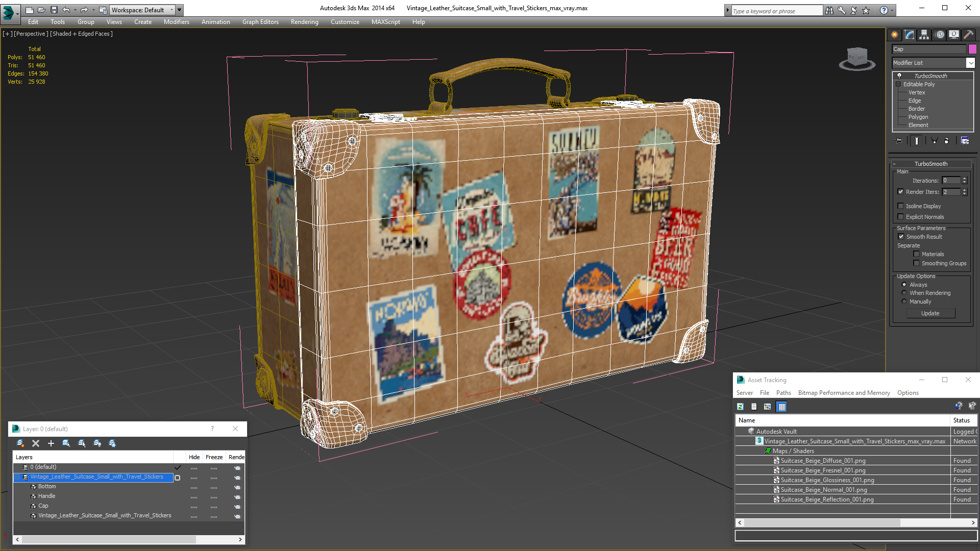Click Freeze/Unfreeze All Layers icon in Layer dialog
This screenshot has height=551, width=980.
[x=112, y=443]
